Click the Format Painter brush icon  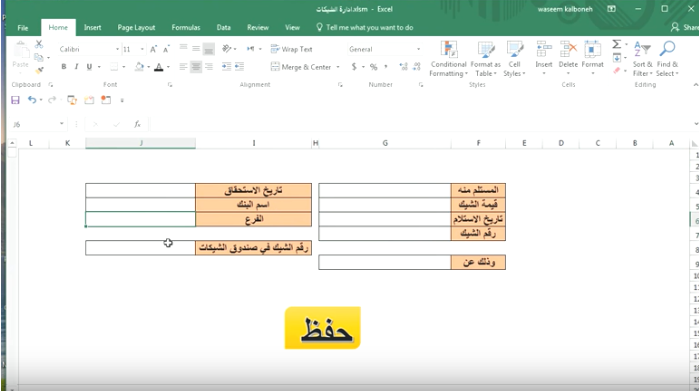click(40, 70)
